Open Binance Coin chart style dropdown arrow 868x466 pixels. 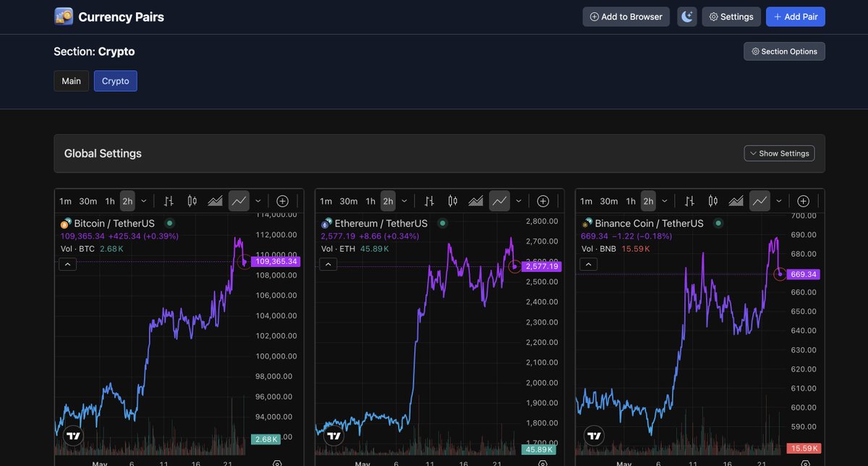coord(779,201)
